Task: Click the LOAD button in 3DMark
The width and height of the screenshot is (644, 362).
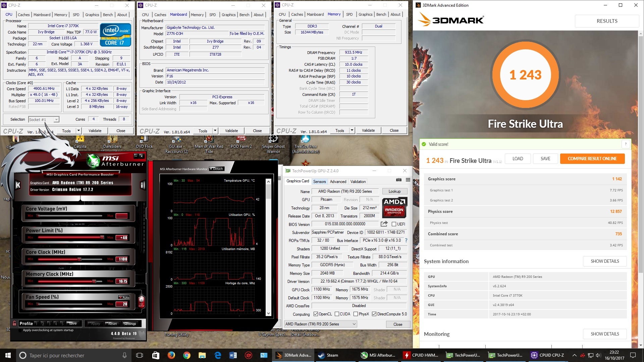Action: click(x=518, y=159)
